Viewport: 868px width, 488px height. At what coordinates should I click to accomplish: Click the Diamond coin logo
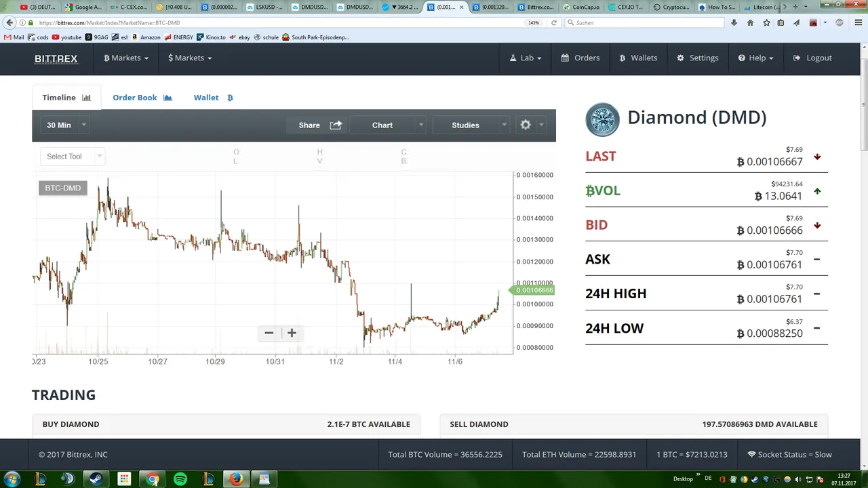coord(602,120)
